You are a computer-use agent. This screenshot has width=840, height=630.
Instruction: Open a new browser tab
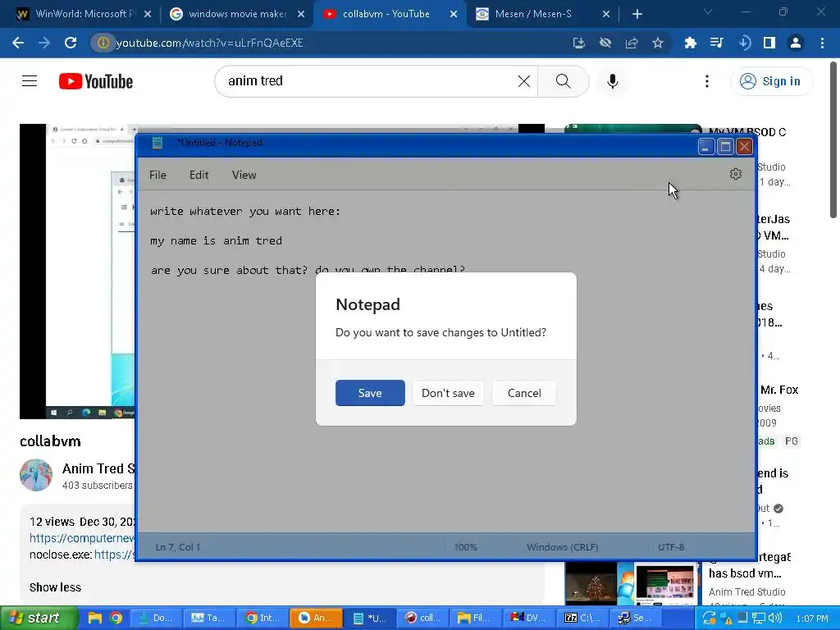click(x=637, y=14)
